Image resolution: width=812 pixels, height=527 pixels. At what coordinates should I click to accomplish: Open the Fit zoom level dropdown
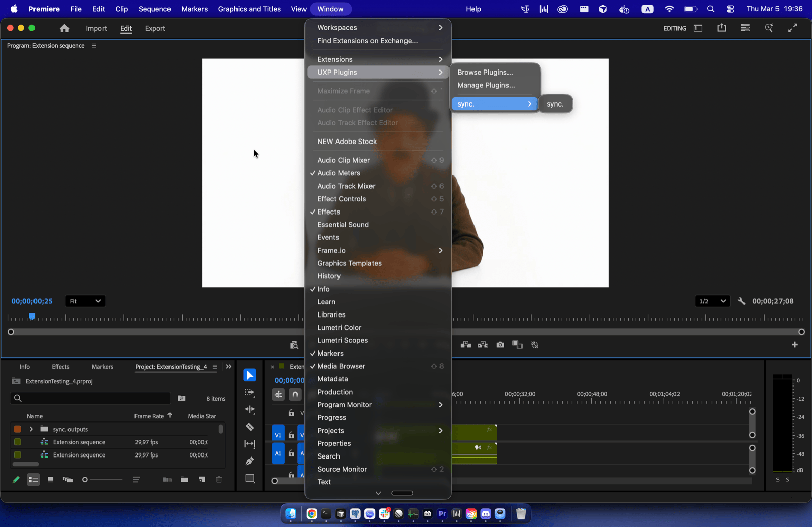[x=85, y=301]
